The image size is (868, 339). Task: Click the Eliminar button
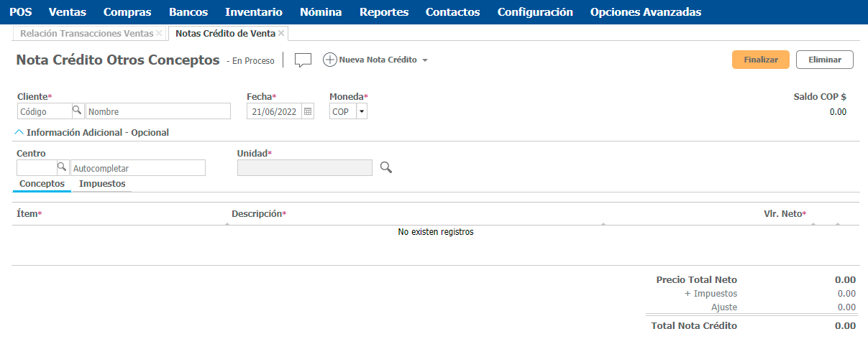(x=824, y=60)
